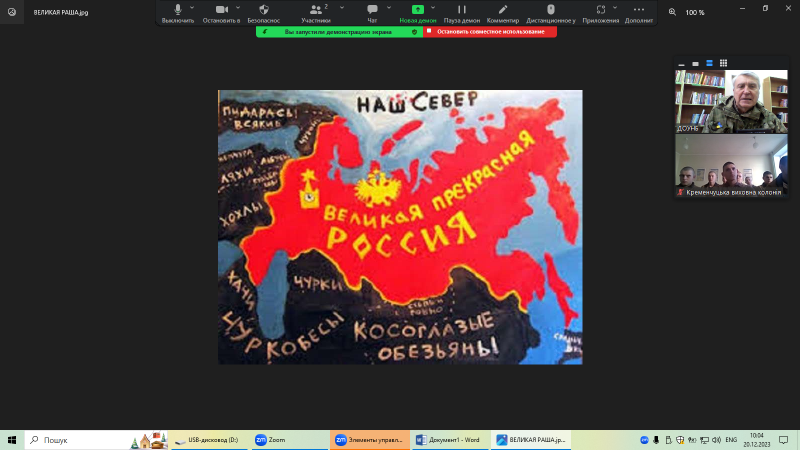Switch to the Zoom taskbar window
800x450 pixels.
(x=288, y=440)
